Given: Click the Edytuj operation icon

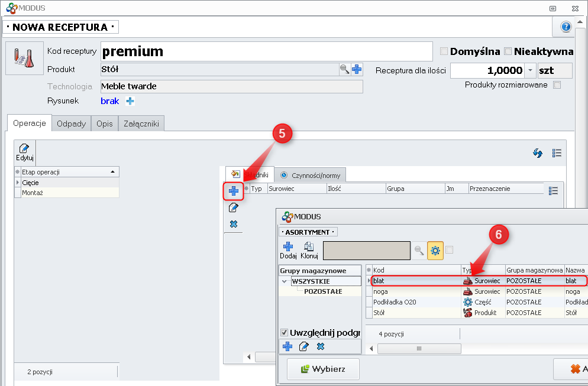Looking at the screenshot, I should (25, 153).
